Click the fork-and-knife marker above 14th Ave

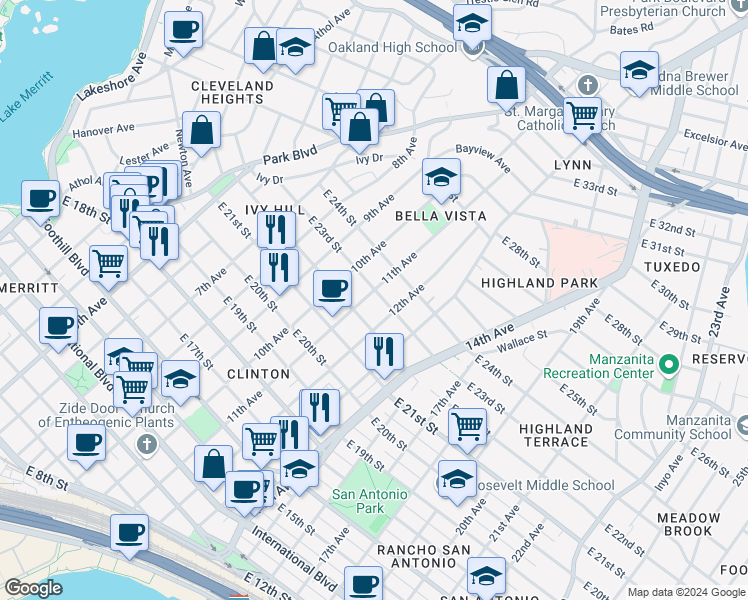pos(384,354)
